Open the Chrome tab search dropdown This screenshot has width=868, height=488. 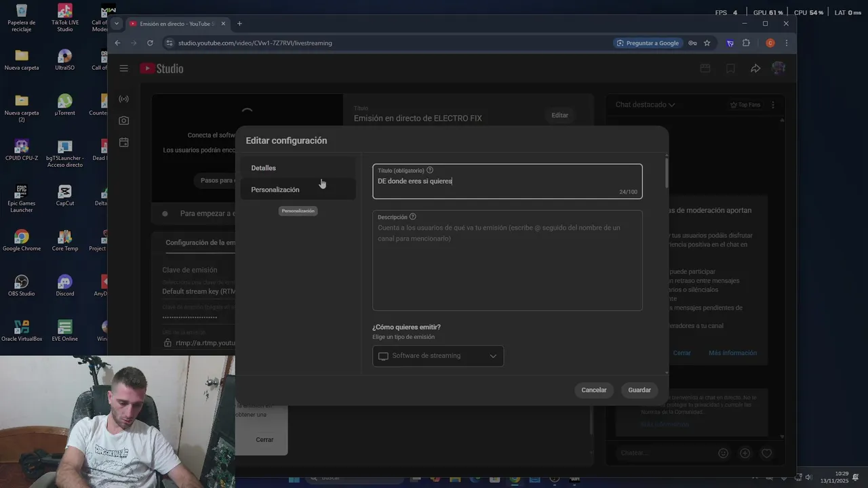117,24
